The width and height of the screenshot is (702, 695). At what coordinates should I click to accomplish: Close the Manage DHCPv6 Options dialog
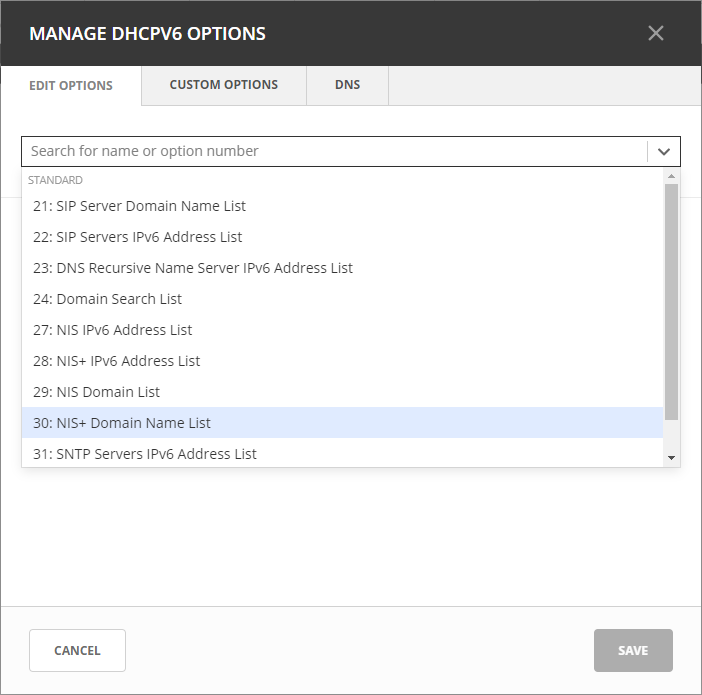click(655, 33)
